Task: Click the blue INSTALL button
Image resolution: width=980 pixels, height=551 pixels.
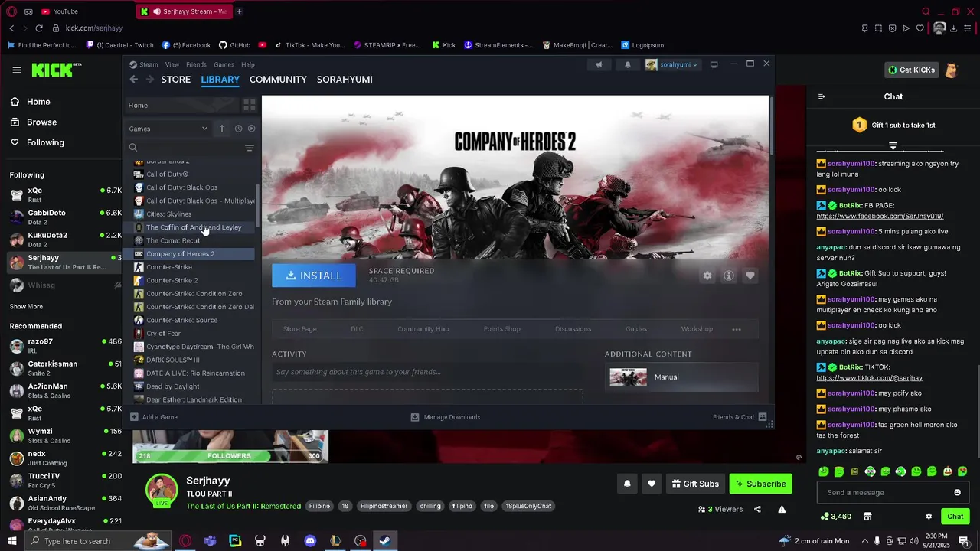Action: click(x=313, y=275)
